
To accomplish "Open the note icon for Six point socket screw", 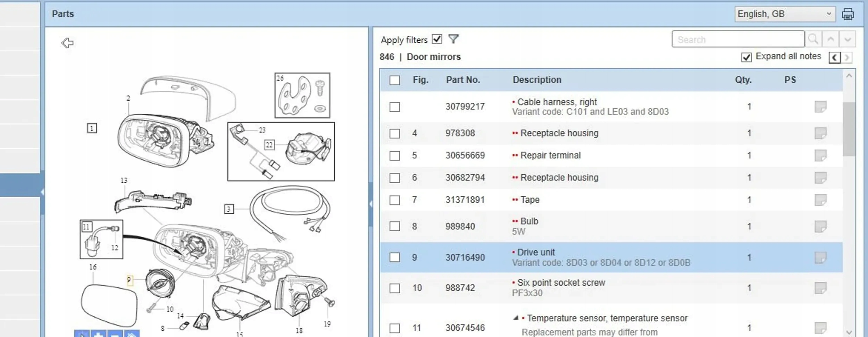I will click(x=820, y=288).
